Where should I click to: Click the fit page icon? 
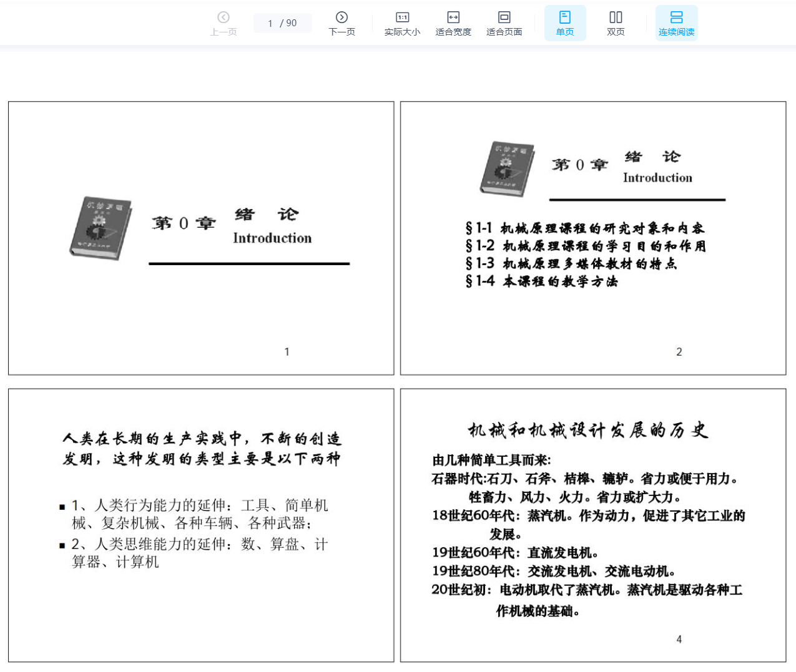(504, 17)
